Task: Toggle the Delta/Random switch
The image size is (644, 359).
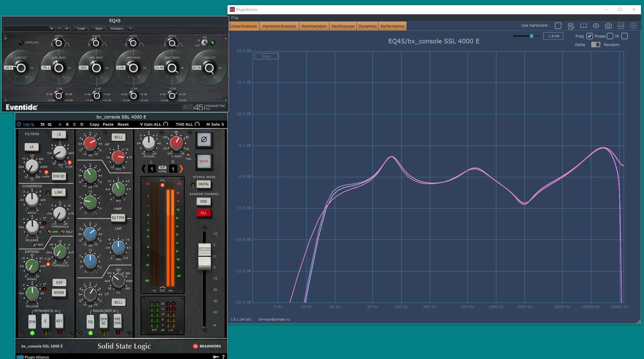Action: tap(595, 45)
